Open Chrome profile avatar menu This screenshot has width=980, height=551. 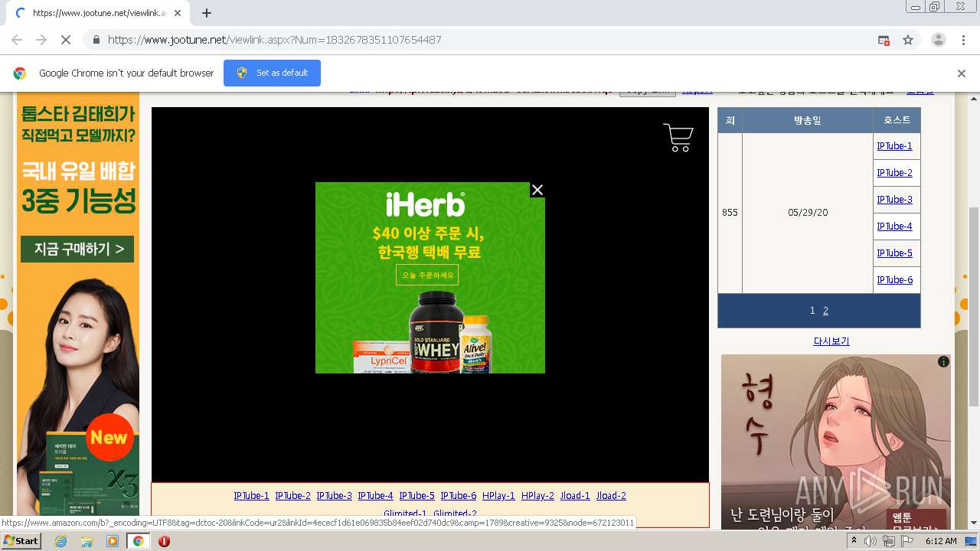(x=938, y=40)
